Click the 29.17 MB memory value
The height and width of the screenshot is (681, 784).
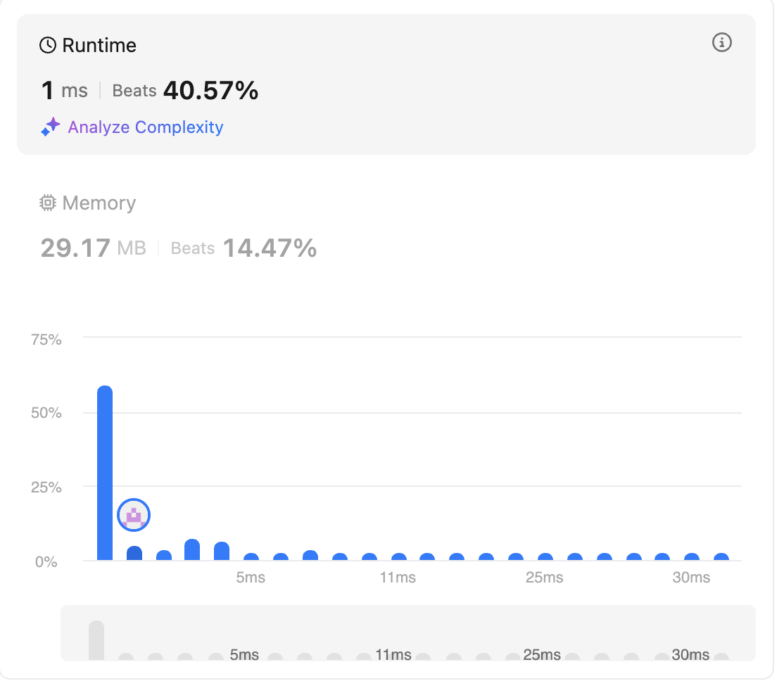click(93, 248)
